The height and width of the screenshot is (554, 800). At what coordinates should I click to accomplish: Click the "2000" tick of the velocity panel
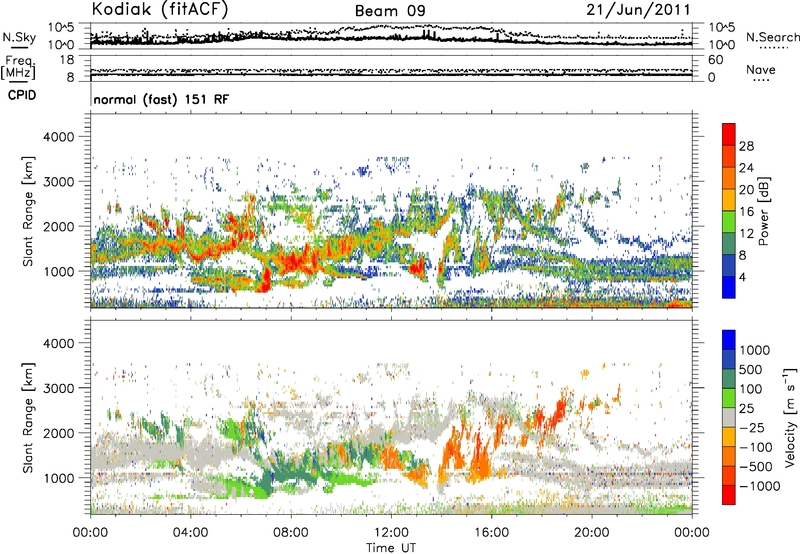[x=59, y=433]
